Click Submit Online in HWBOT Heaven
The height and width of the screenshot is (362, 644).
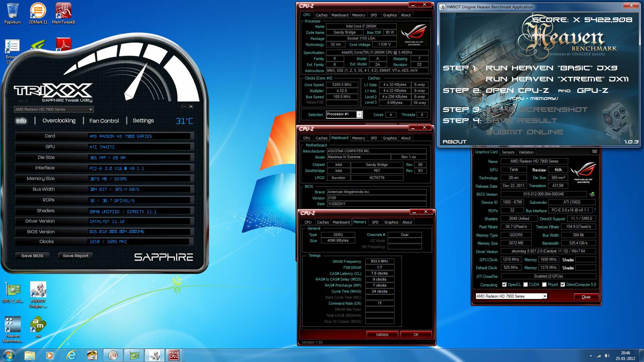tap(524, 132)
